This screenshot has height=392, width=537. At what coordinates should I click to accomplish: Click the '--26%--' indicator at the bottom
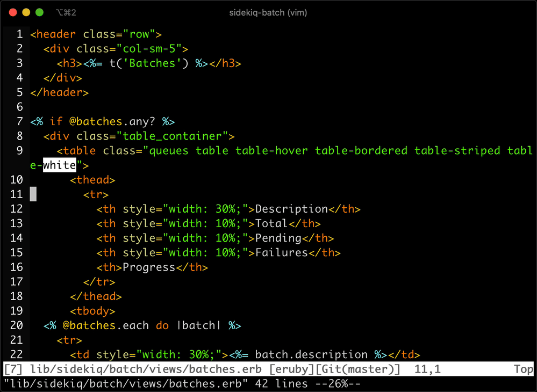pyautogui.click(x=338, y=383)
